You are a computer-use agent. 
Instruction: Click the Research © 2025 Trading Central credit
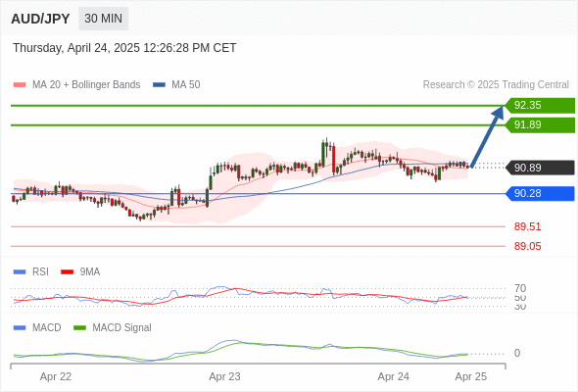496,85
